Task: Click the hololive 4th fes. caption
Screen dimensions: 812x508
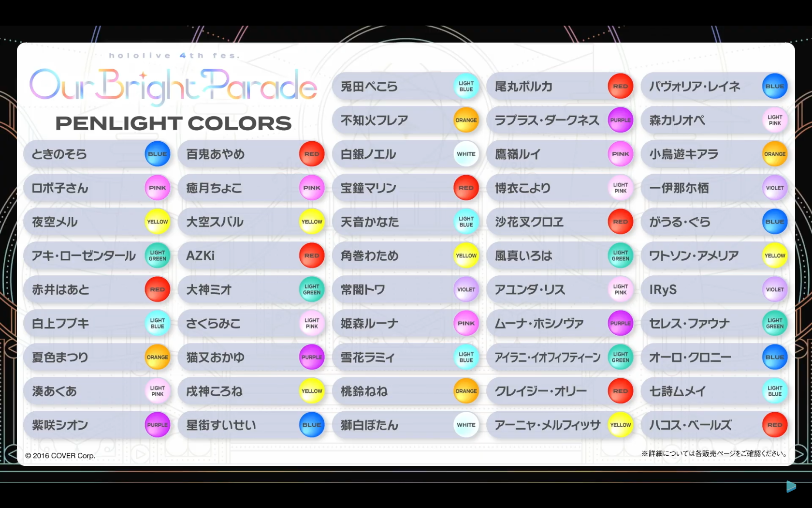Action: tap(174, 56)
